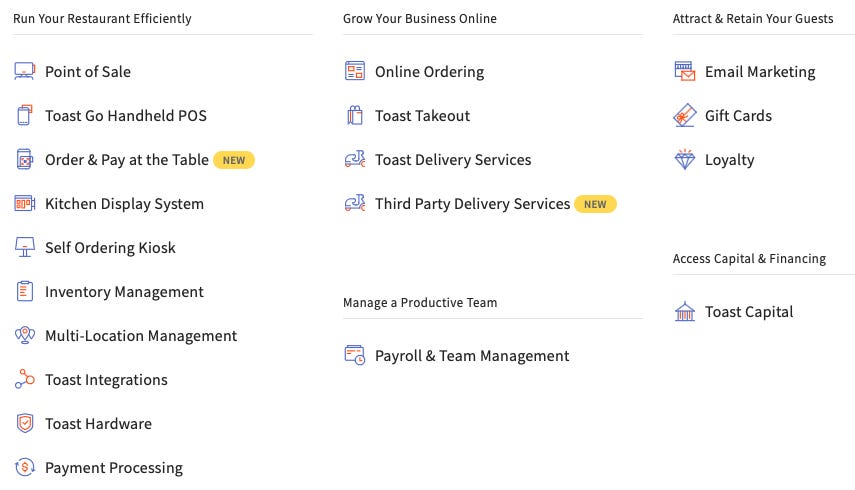Click the Loyalty diamond icon
855x490 pixels.
(x=685, y=159)
